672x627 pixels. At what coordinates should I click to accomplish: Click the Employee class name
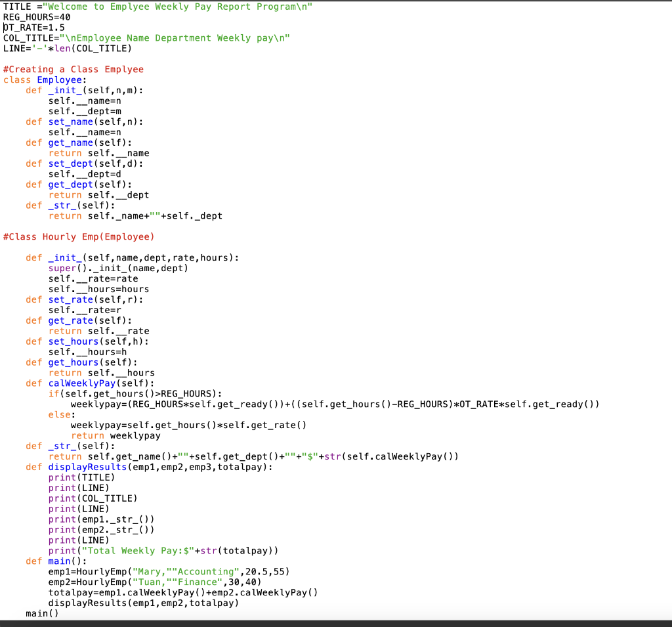click(x=60, y=79)
